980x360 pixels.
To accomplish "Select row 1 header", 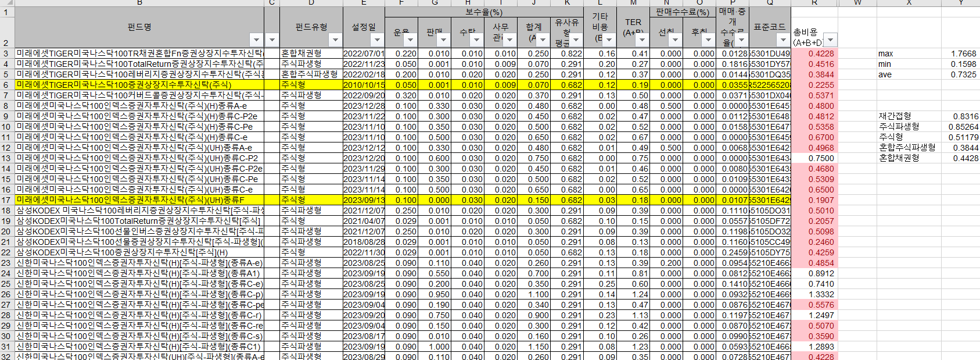I will (7, 12).
